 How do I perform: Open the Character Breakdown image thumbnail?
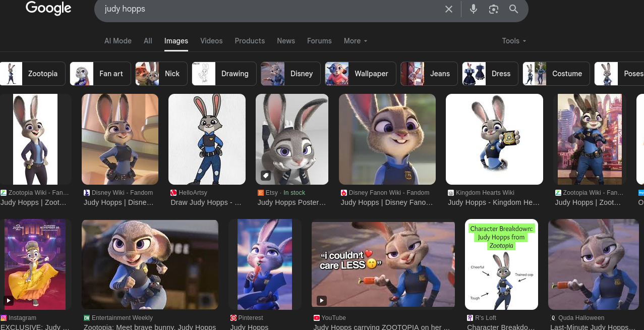point(501,264)
